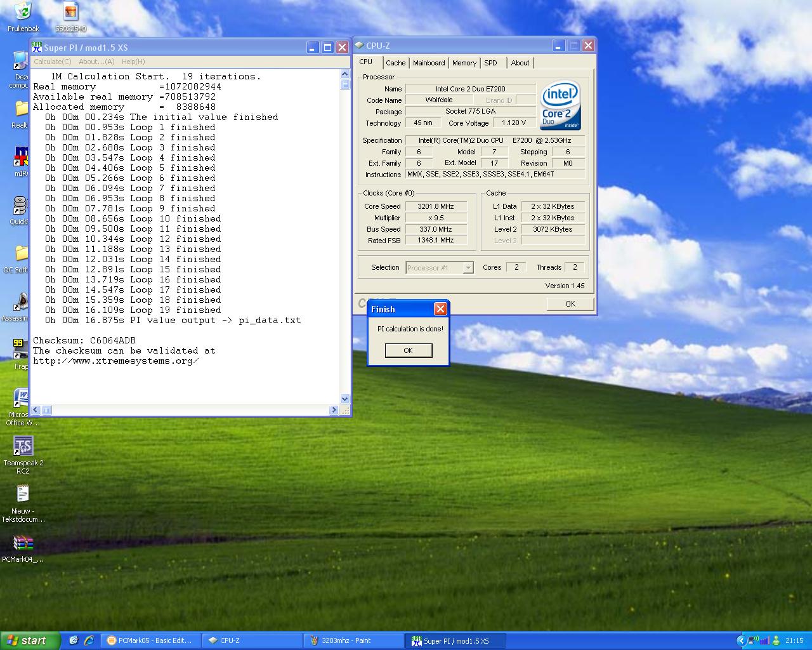Click the first Quick Launch icon beside Start

coord(74,640)
